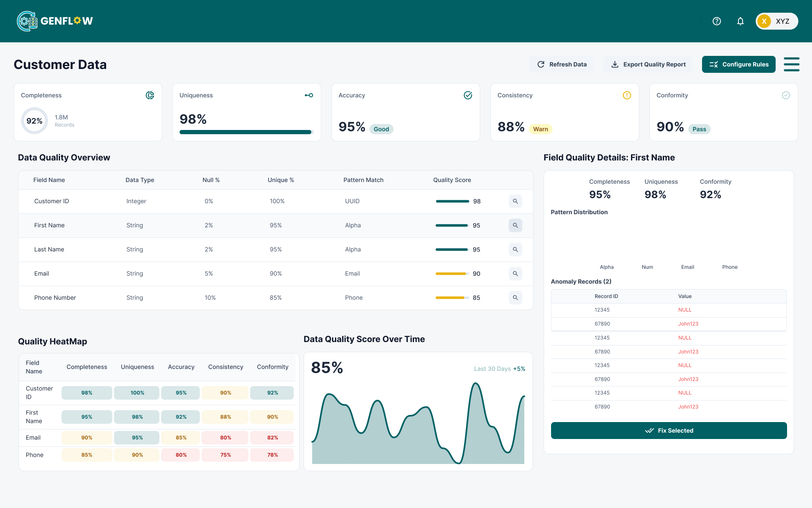Inspect Last Name row magnifier icon
Screen dimensions: 812x508
[x=515, y=249]
